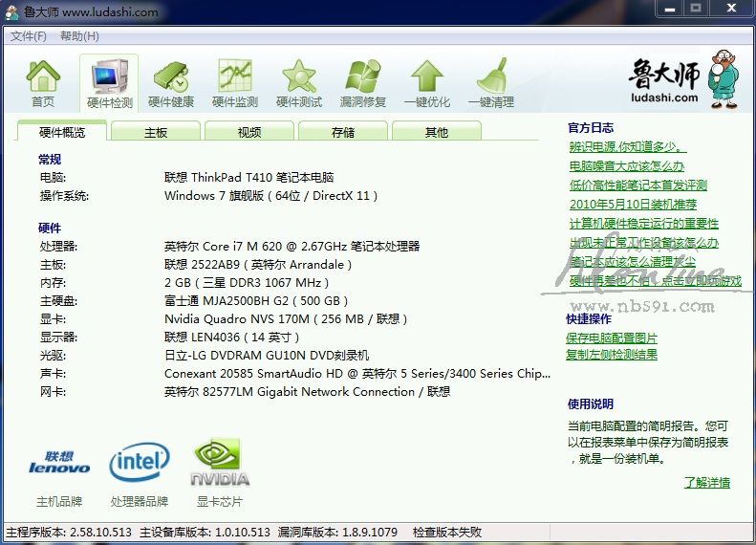The width and height of the screenshot is (756, 545).
Task: Click the 鲁大师 title bar app icon
Action: click(11, 11)
